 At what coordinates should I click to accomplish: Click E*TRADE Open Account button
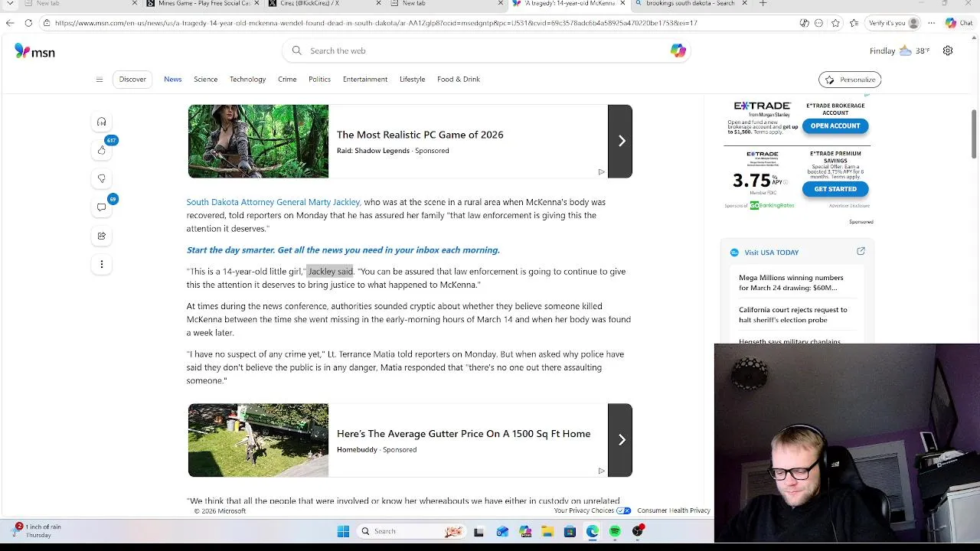[835, 126]
